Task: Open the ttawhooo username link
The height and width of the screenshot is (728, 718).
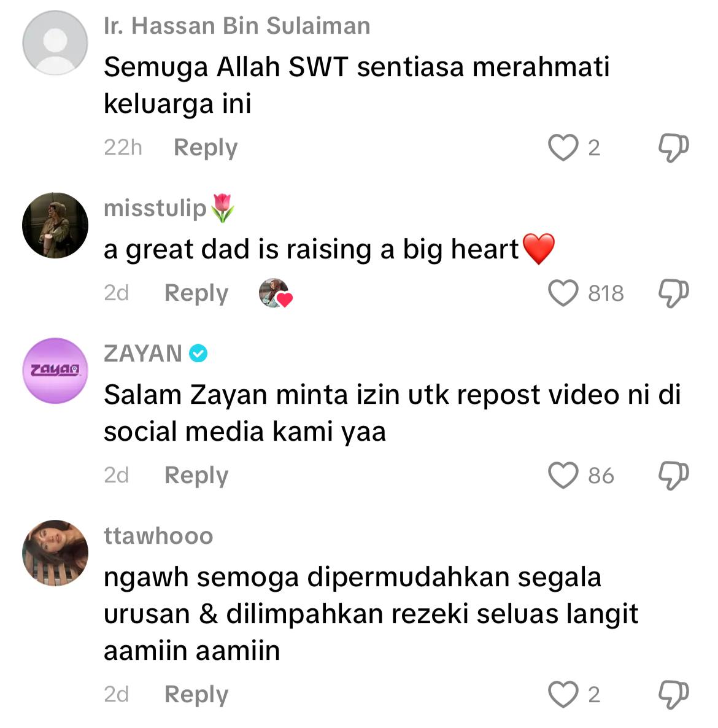Action: tap(158, 536)
